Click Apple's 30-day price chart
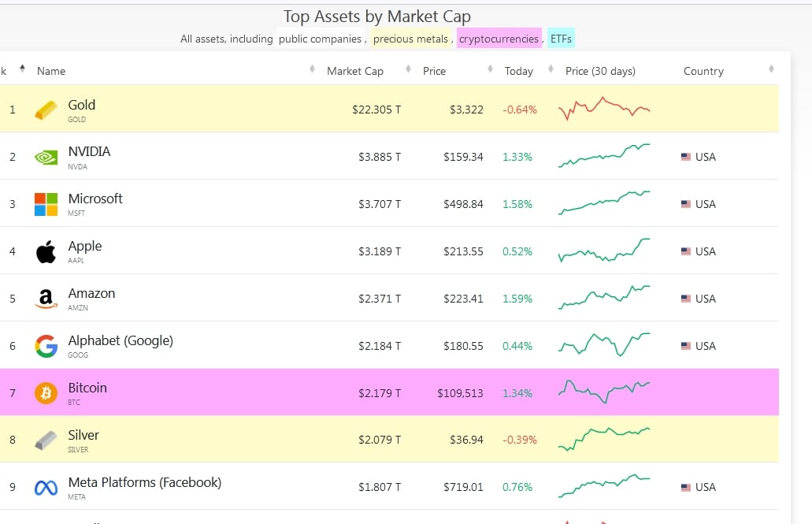Screen dimensions: 812x524 tap(604, 250)
